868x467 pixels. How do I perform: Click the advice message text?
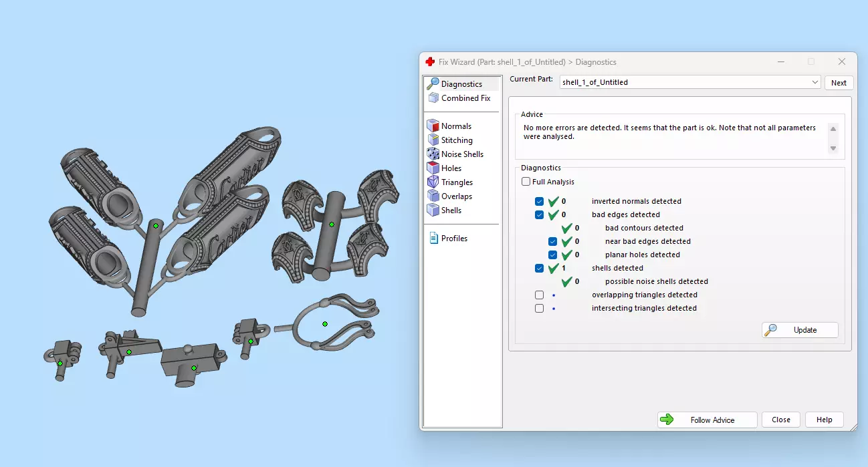coord(669,132)
